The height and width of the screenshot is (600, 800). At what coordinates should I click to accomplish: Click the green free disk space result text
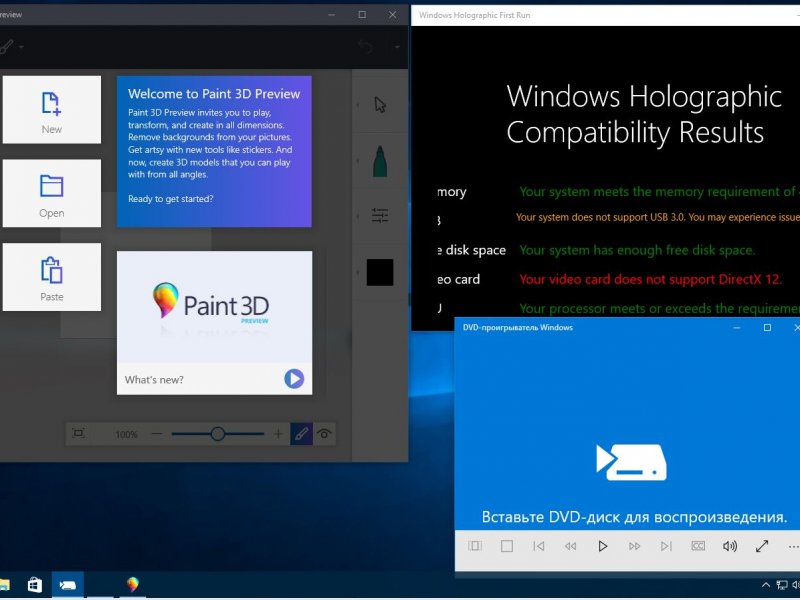click(x=637, y=251)
